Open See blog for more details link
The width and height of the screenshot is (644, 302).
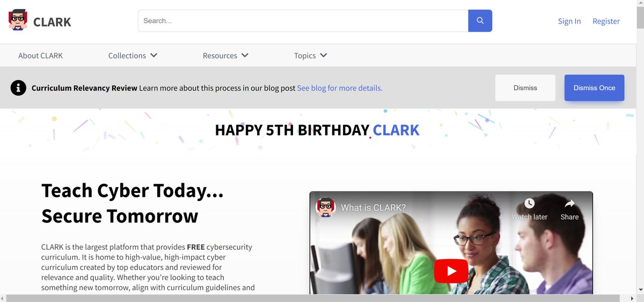pyautogui.click(x=340, y=88)
